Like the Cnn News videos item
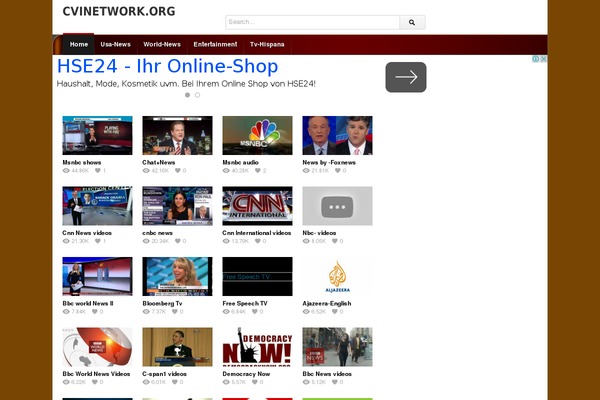Screen dimensions: 600x400 pos(98,241)
